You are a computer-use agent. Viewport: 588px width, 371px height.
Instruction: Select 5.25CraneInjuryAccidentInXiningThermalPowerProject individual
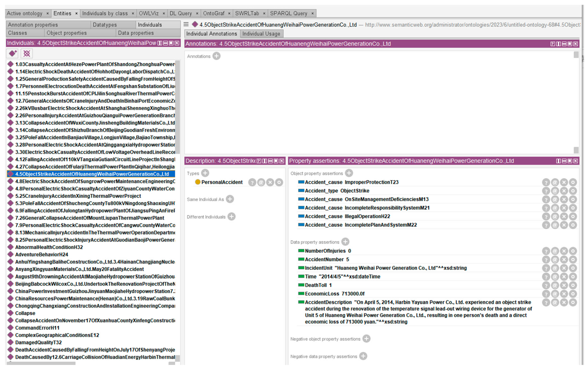coord(78,196)
